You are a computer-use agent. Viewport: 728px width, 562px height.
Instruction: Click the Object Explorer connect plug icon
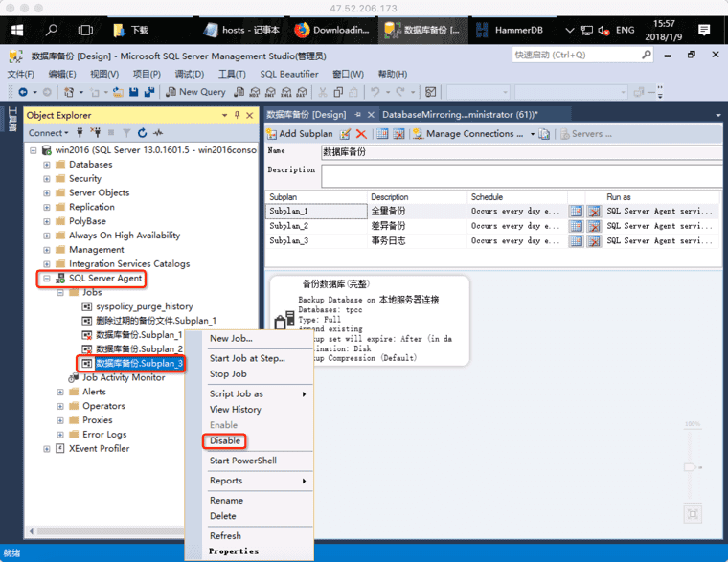point(80,133)
